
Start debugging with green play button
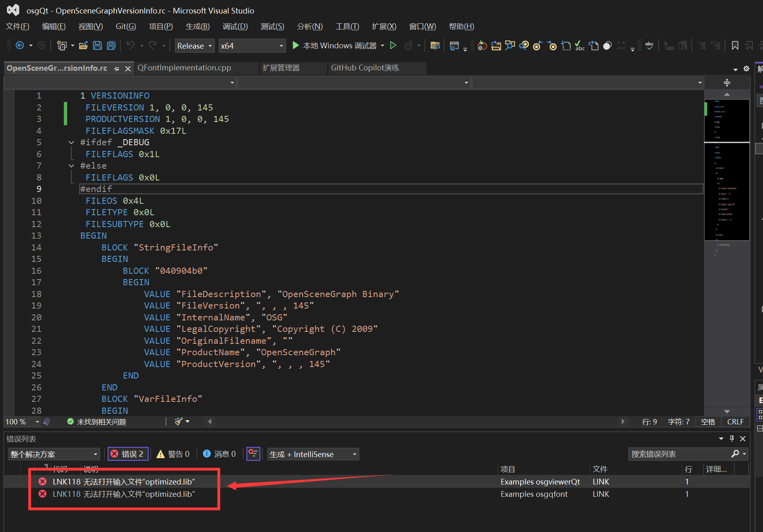pos(295,45)
